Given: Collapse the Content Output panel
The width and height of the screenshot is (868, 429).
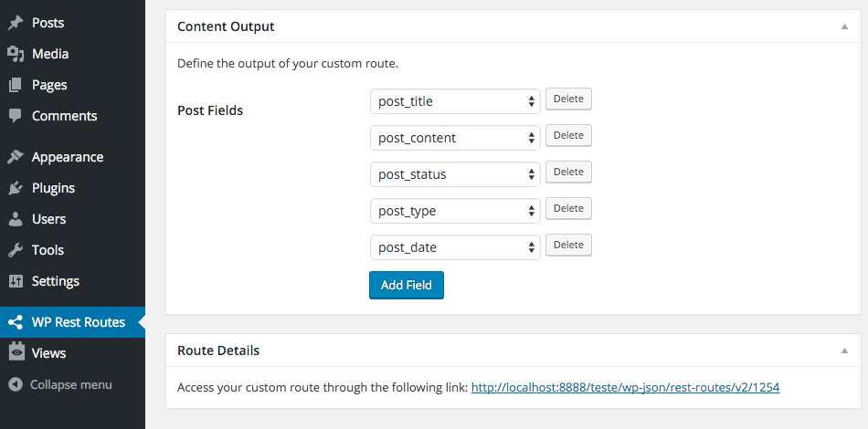Looking at the screenshot, I should pos(845,27).
